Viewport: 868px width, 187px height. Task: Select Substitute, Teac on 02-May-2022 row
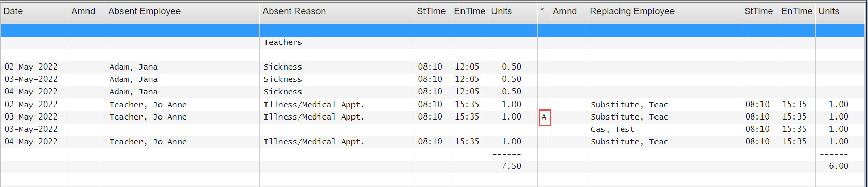(x=629, y=105)
